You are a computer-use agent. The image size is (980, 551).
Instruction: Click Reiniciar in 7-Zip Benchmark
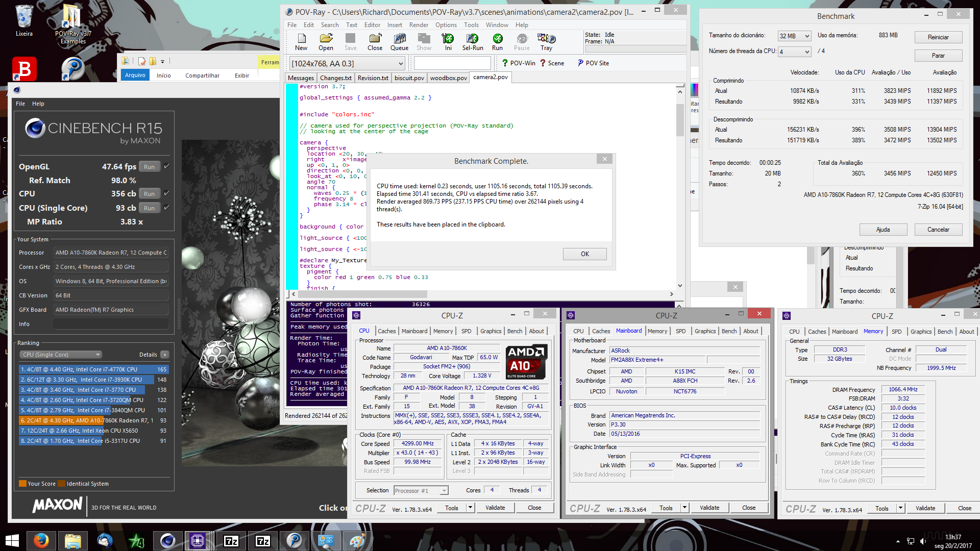pyautogui.click(x=938, y=37)
